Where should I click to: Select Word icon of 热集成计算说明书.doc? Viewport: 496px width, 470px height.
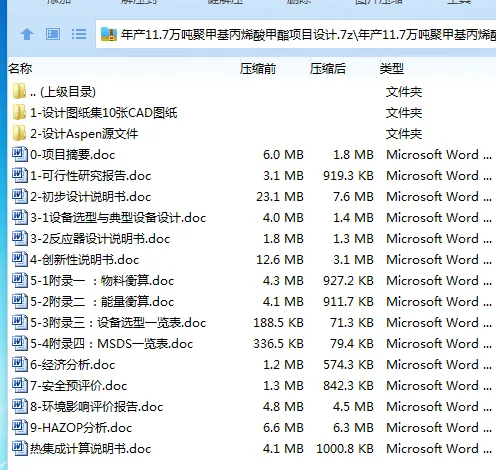[x=20, y=448]
